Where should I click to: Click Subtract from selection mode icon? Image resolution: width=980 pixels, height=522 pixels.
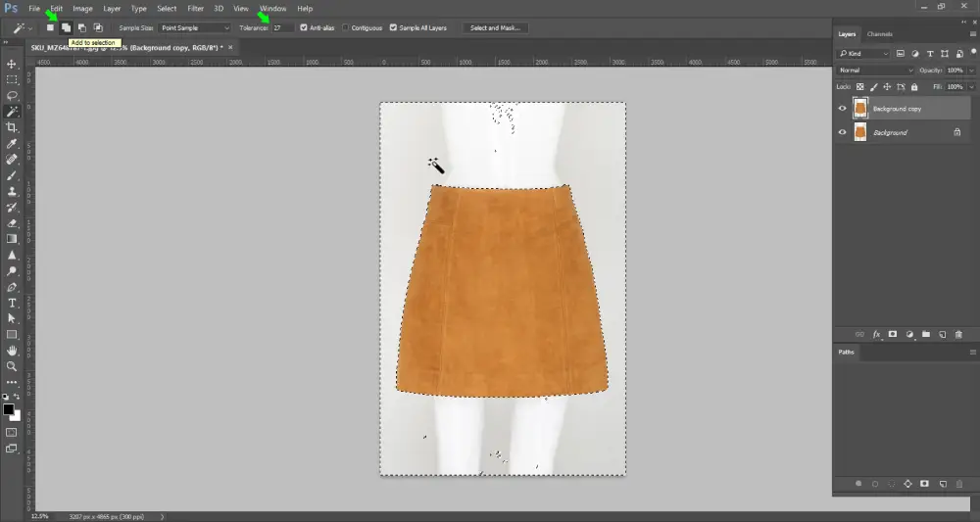82,27
